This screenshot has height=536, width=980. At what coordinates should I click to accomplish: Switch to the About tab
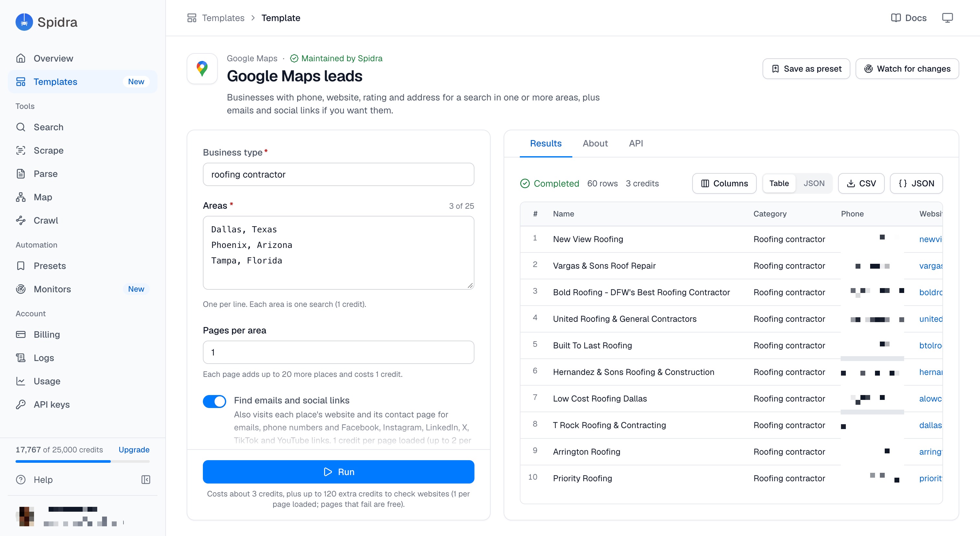click(595, 144)
